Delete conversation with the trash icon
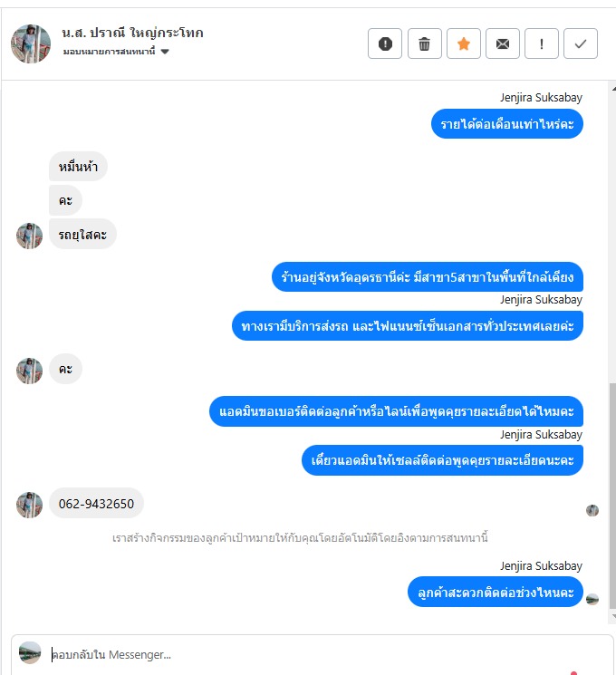The height and width of the screenshot is (675, 616). (425, 43)
